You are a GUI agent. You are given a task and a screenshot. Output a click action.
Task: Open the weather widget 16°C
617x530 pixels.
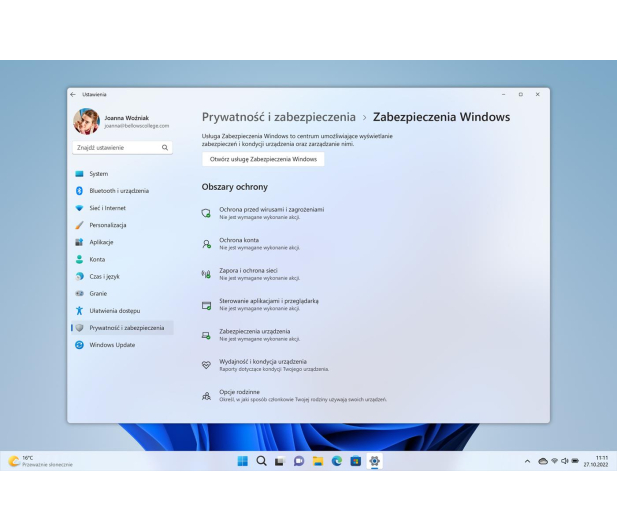[41, 461]
